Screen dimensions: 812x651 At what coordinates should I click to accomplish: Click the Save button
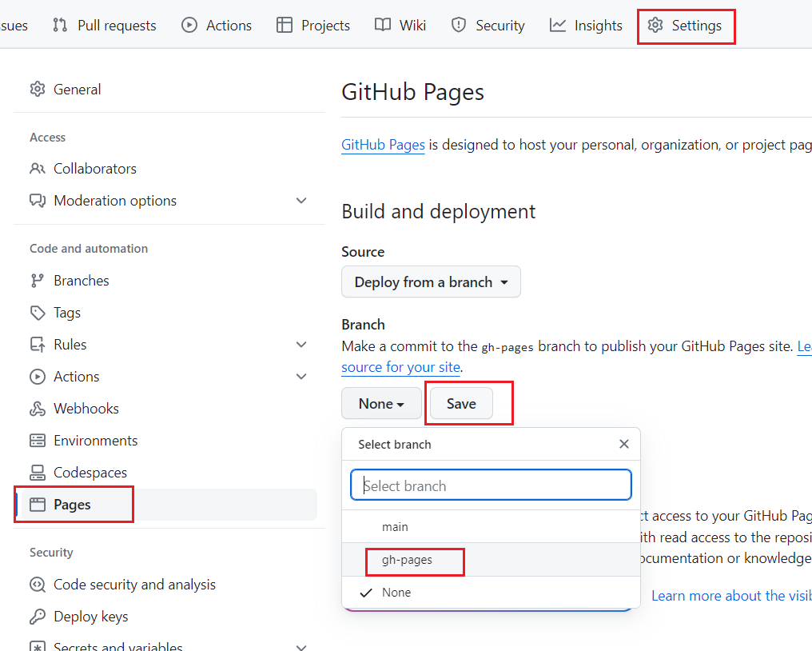click(461, 403)
